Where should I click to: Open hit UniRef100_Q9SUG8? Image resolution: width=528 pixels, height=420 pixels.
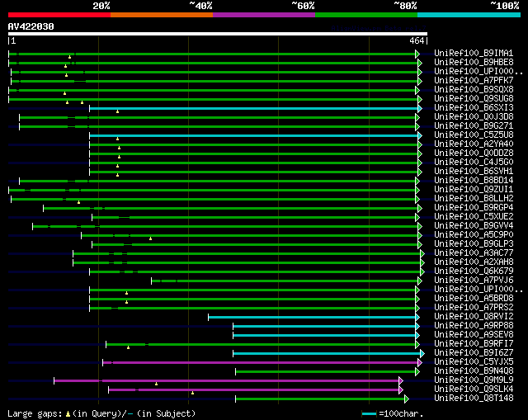click(x=474, y=99)
